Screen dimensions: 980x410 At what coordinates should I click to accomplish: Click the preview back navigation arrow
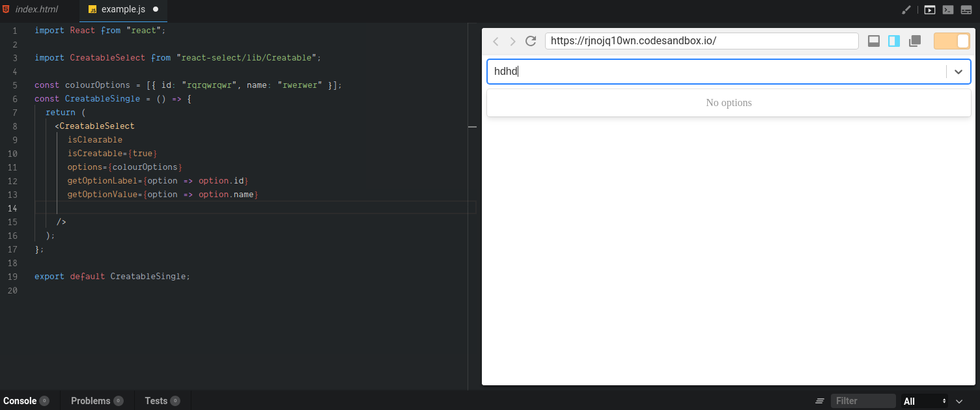[x=496, y=41]
